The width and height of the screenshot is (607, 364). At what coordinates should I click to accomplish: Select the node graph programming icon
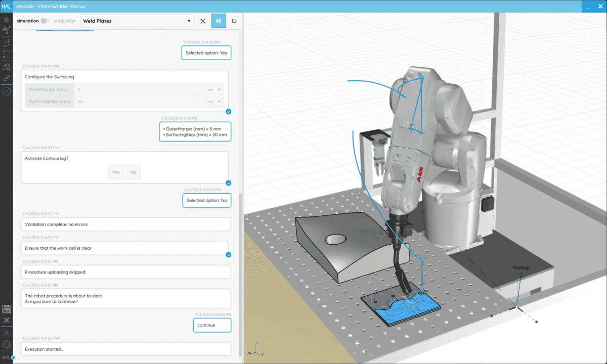click(7, 30)
